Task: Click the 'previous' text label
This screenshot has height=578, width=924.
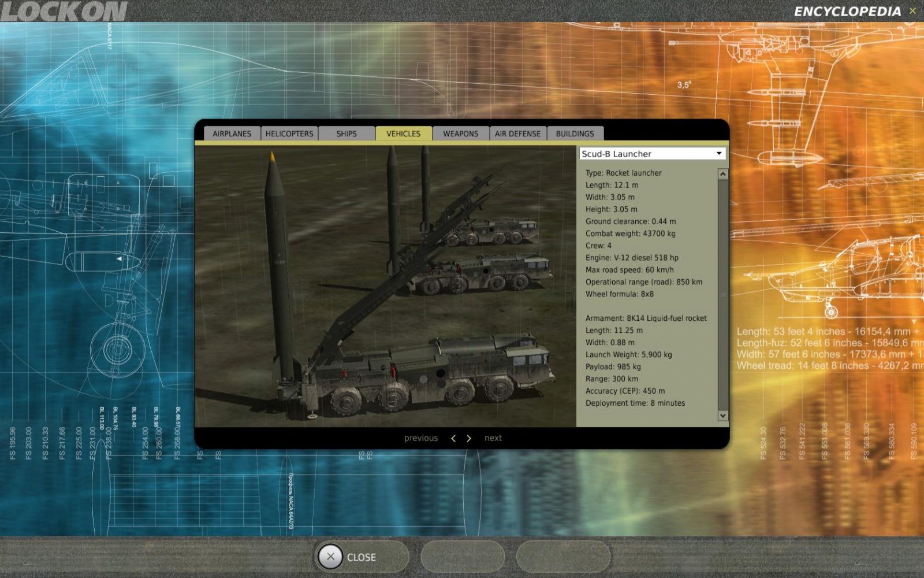Action: click(421, 438)
